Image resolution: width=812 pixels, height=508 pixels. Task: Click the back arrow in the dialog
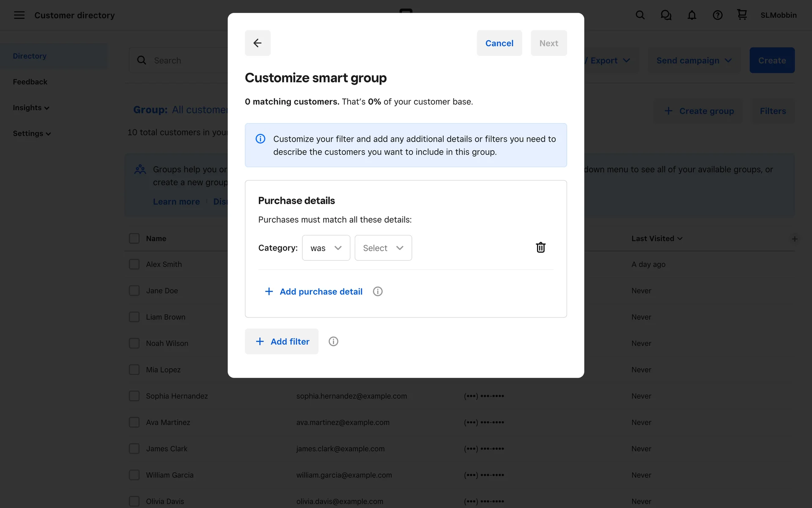coord(257,43)
